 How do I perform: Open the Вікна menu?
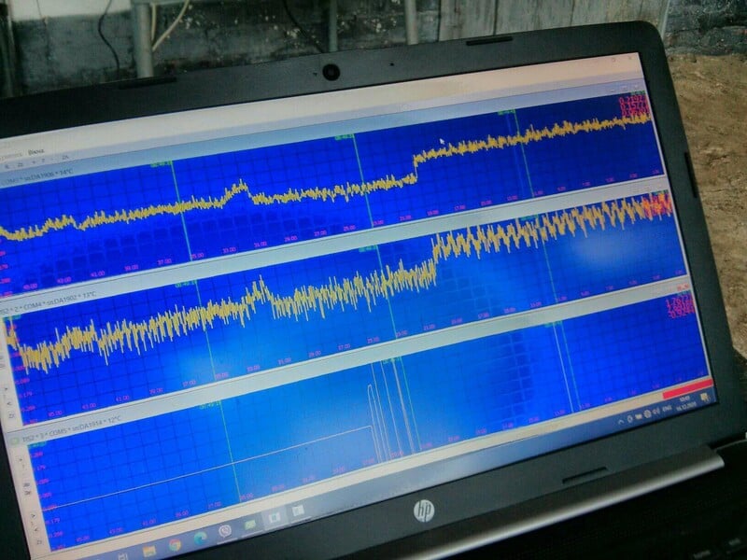tap(37, 149)
